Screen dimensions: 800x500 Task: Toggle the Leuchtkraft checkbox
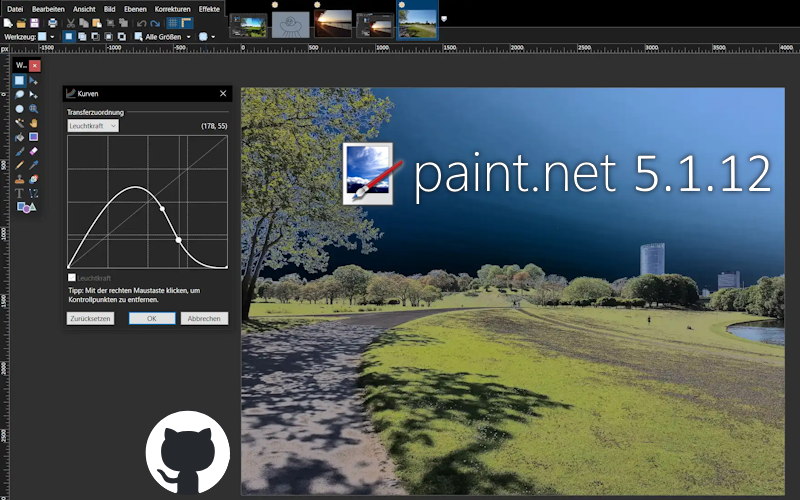point(71,277)
